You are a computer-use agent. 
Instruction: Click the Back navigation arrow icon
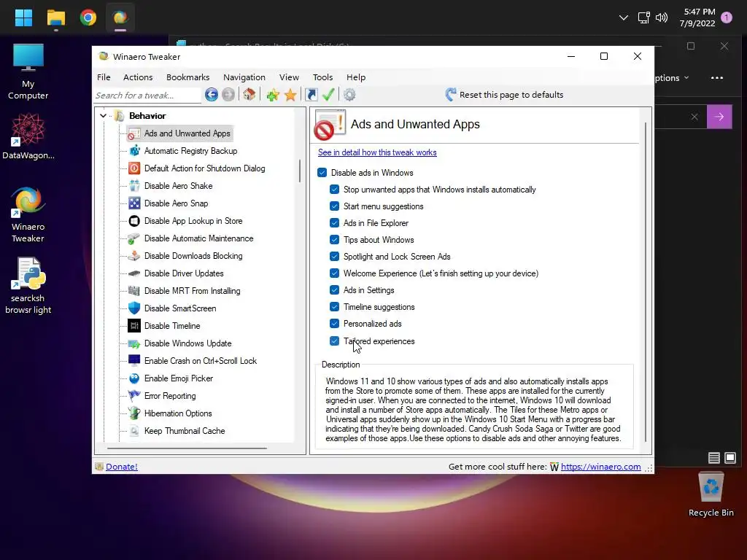pyautogui.click(x=212, y=95)
